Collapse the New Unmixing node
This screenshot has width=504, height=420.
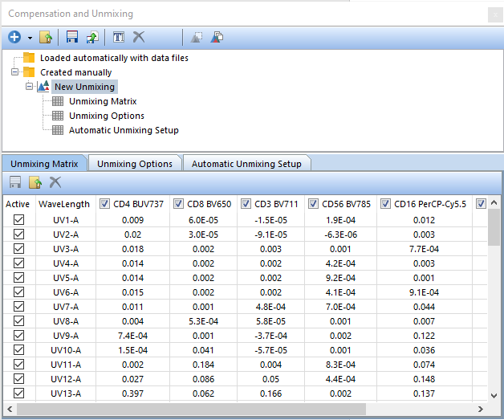[29, 86]
